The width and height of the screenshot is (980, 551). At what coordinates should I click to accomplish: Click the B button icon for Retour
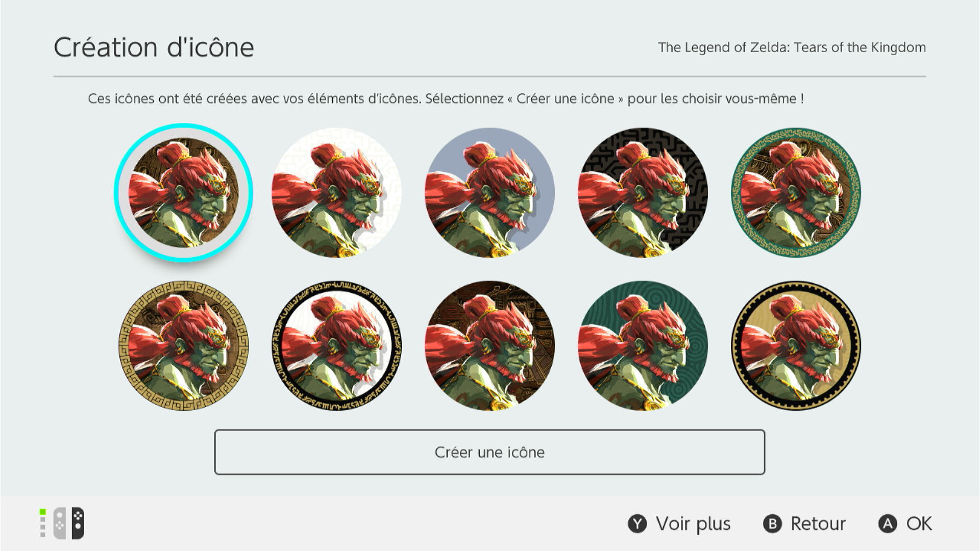(x=772, y=524)
